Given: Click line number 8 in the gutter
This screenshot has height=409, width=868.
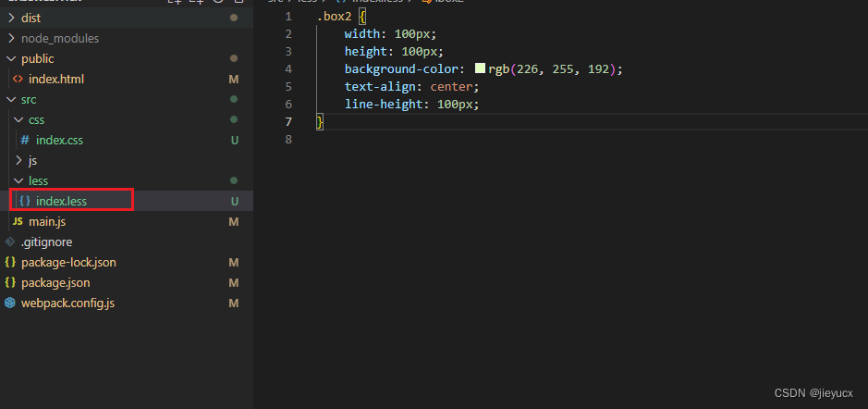Looking at the screenshot, I should pos(287,139).
